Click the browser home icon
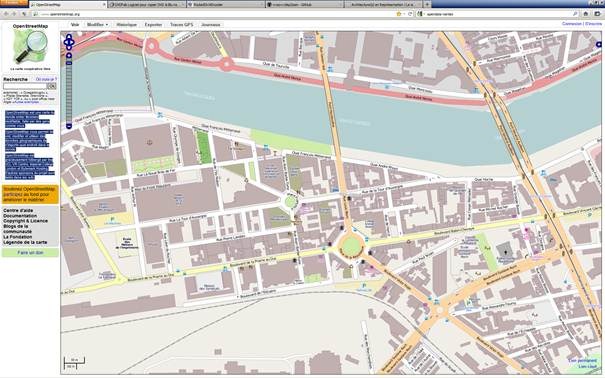 point(586,14)
